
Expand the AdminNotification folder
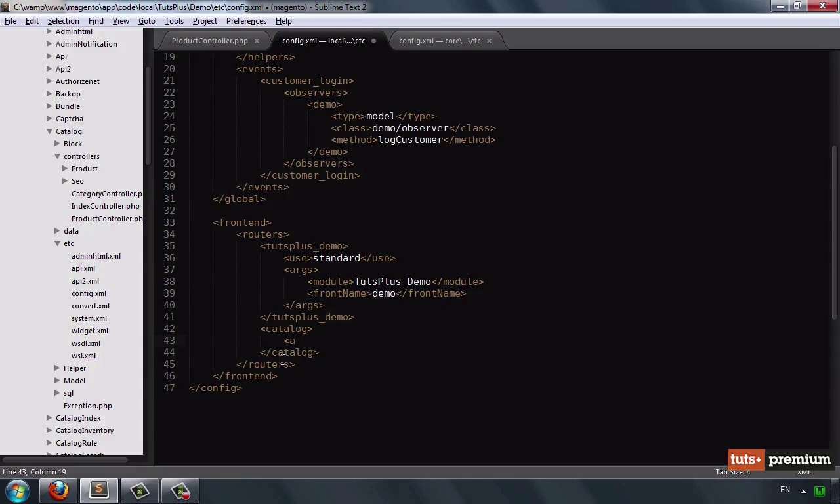tap(49, 44)
